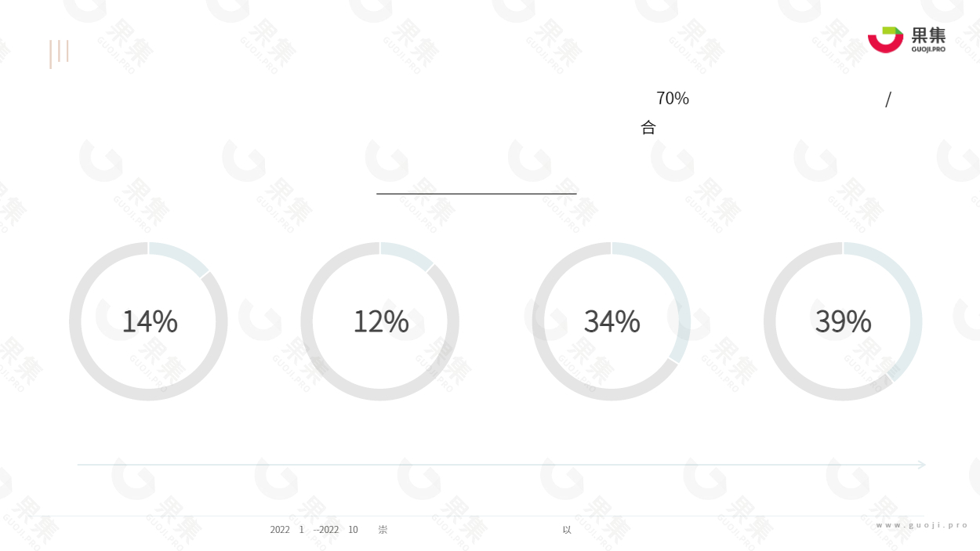Click the 合 character under 70%

pyautogui.click(x=648, y=128)
